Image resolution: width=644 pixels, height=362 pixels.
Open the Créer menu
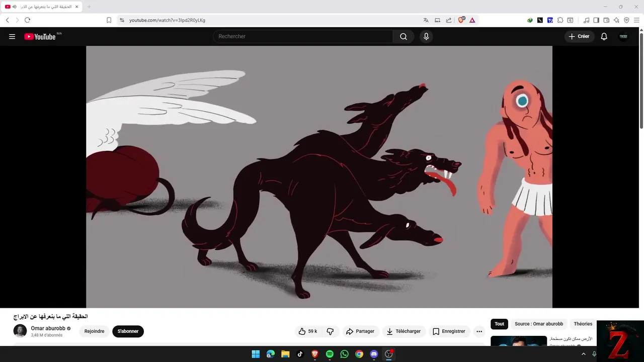point(579,36)
